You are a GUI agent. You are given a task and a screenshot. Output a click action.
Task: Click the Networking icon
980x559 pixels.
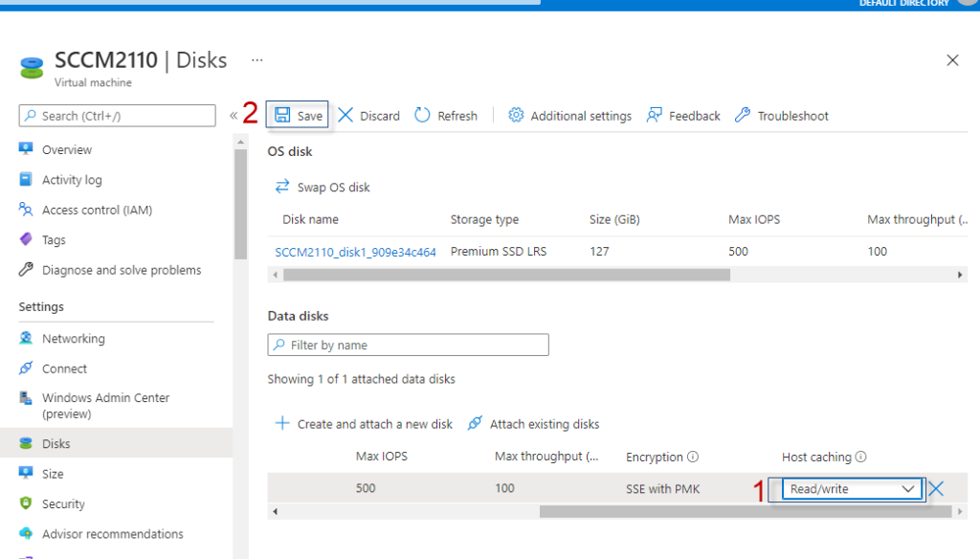[x=26, y=338]
